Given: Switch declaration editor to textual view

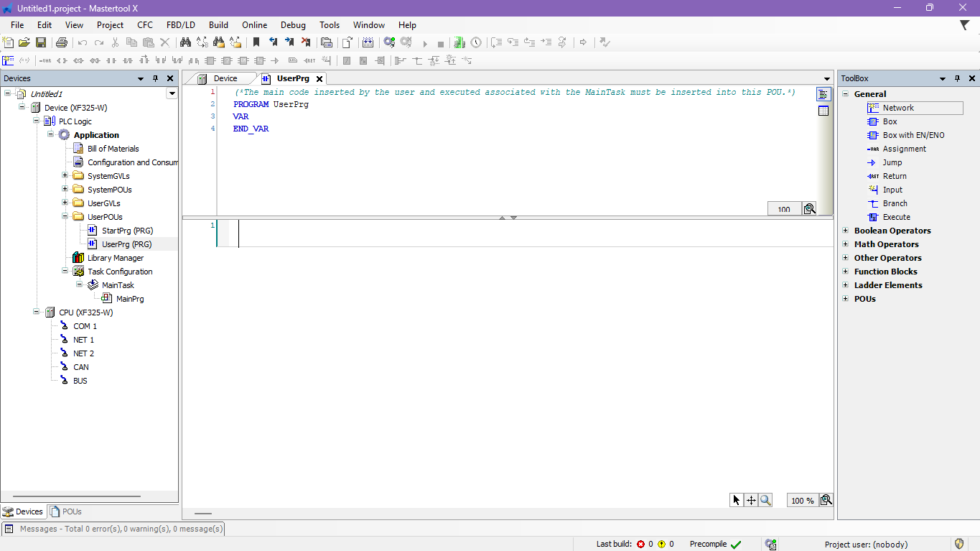Looking at the screenshot, I should coord(823,94).
